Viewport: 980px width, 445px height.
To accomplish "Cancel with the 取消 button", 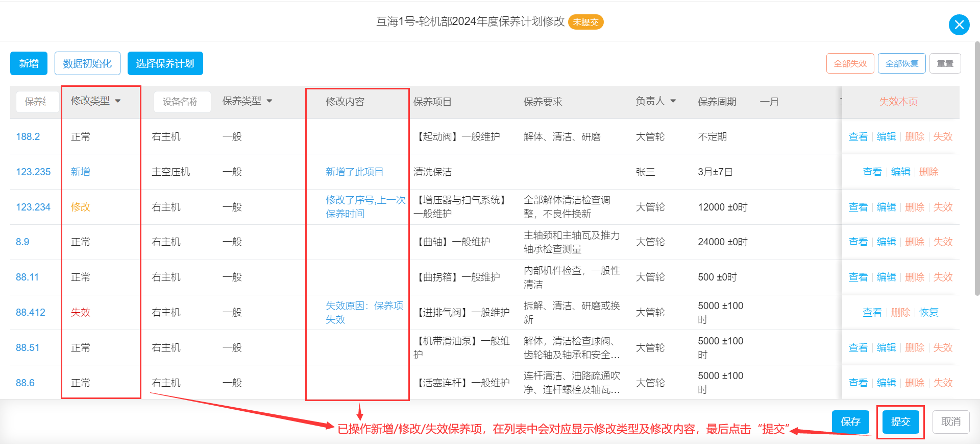I will coord(951,421).
